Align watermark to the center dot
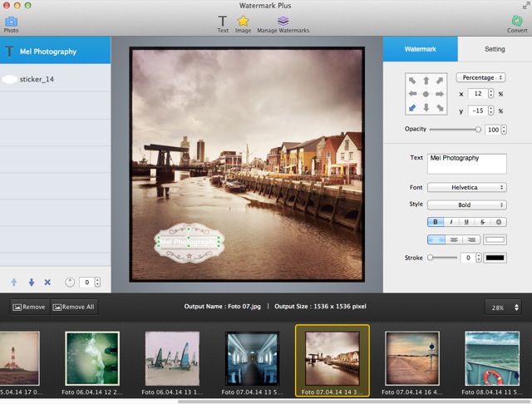 tap(426, 94)
